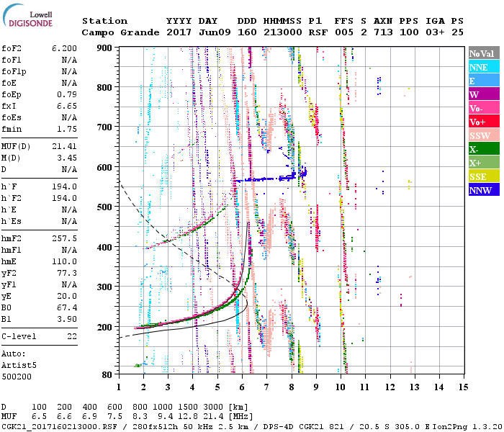
Task: Select the NNE cyan legend swatch
Action: [484, 66]
